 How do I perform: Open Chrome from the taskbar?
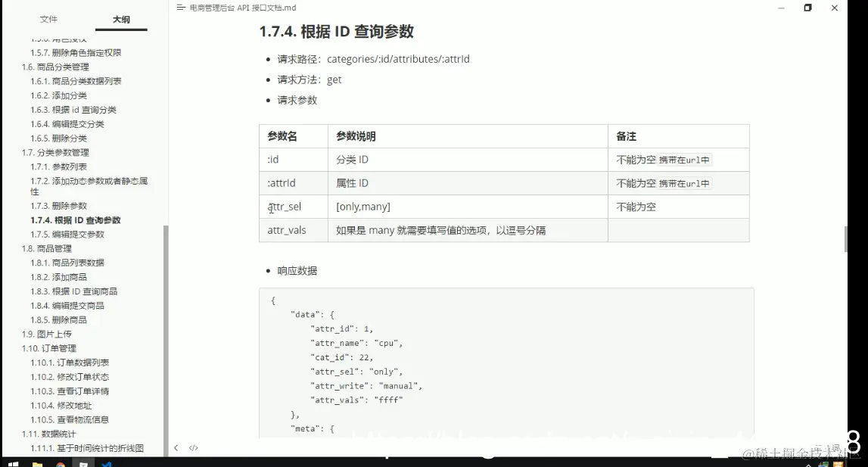(x=61, y=462)
